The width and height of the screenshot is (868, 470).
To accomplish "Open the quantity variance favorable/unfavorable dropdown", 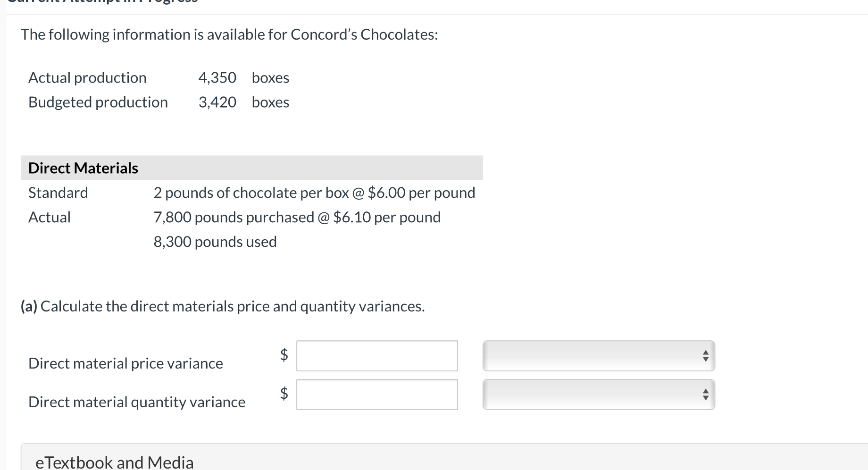I will 598,394.
